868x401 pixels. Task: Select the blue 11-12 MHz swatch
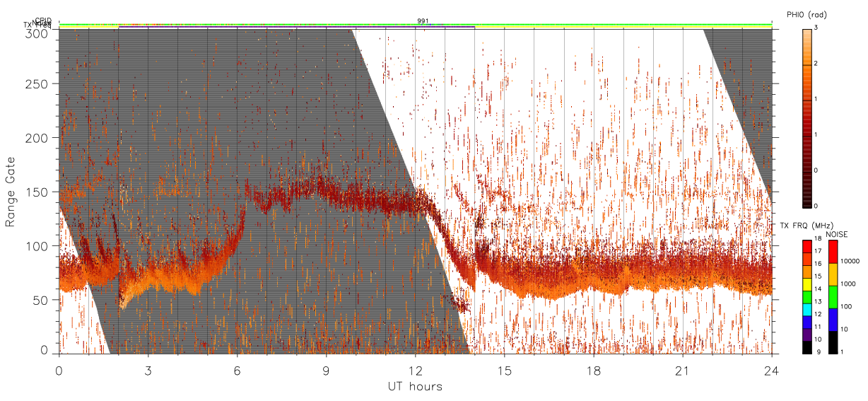[x=807, y=322]
